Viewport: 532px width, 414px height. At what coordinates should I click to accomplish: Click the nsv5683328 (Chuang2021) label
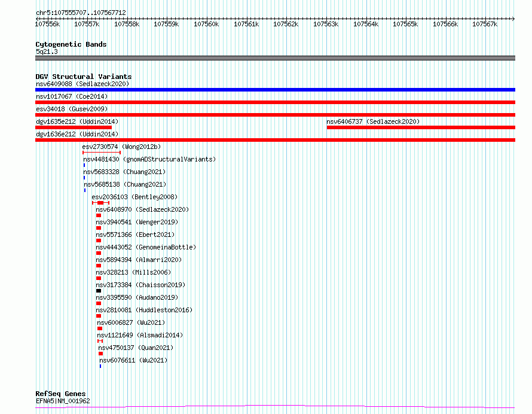[124, 172]
